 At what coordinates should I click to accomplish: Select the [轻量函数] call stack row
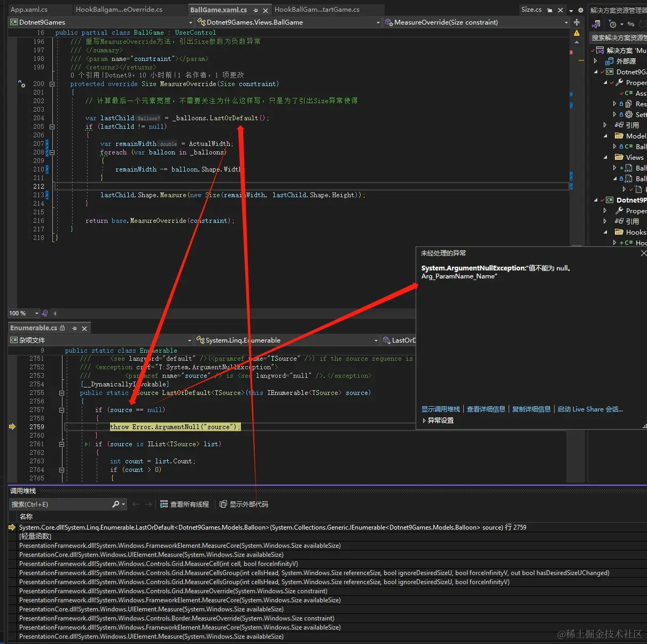[x=35, y=536]
